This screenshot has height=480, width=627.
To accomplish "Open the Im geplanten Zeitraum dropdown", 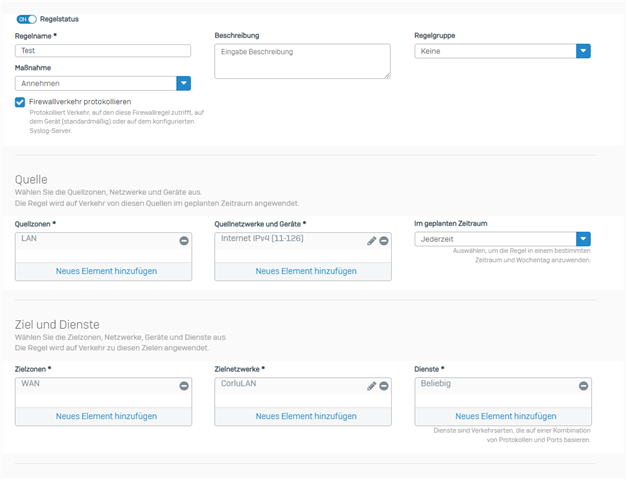I will 583,240.
